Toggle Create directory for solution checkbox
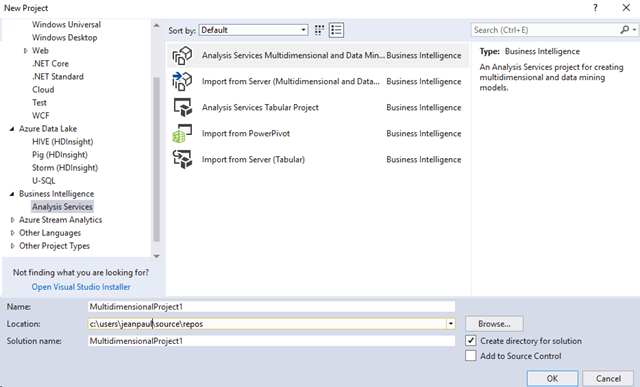The height and width of the screenshot is (387, 640). (x=471, y=340)
